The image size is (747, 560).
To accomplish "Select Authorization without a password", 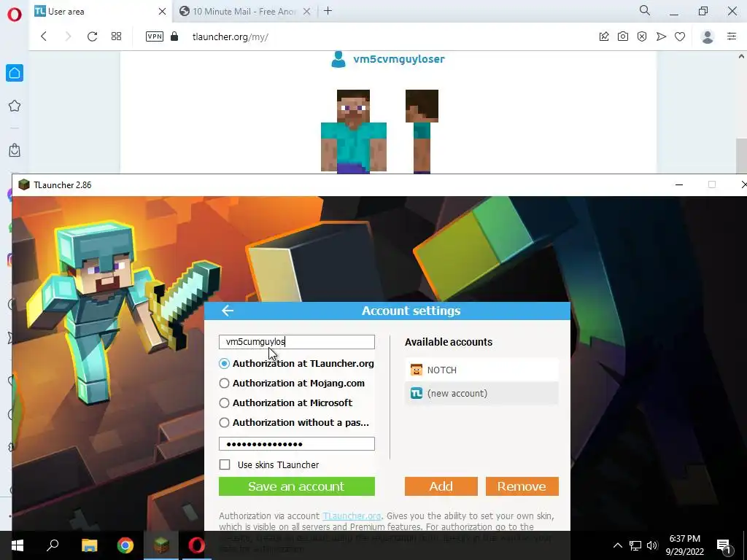I will click(x=294, y=422).
